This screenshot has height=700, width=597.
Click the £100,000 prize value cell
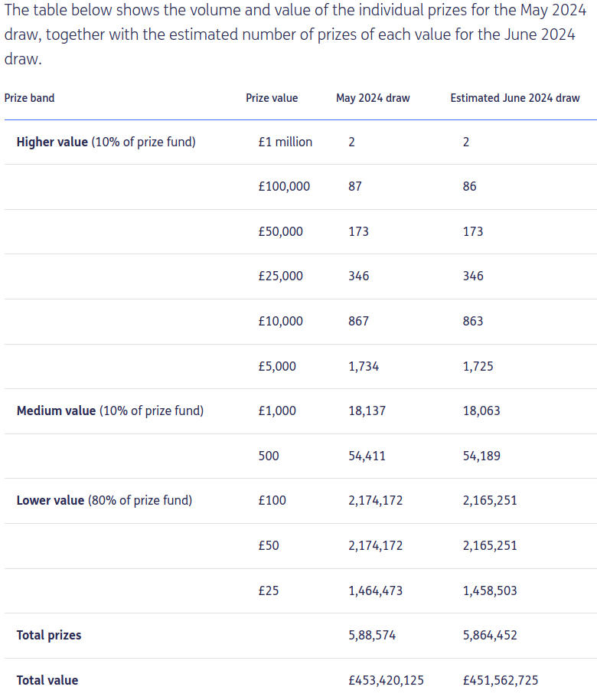point(284,187)
